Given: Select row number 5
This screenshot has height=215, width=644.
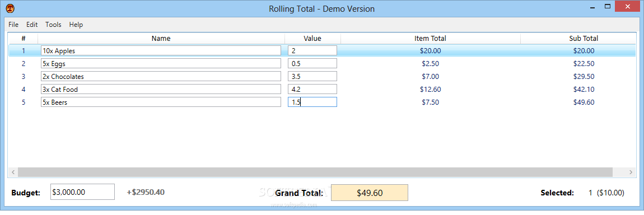Looking at the screenshot, I should click(24, 102).
